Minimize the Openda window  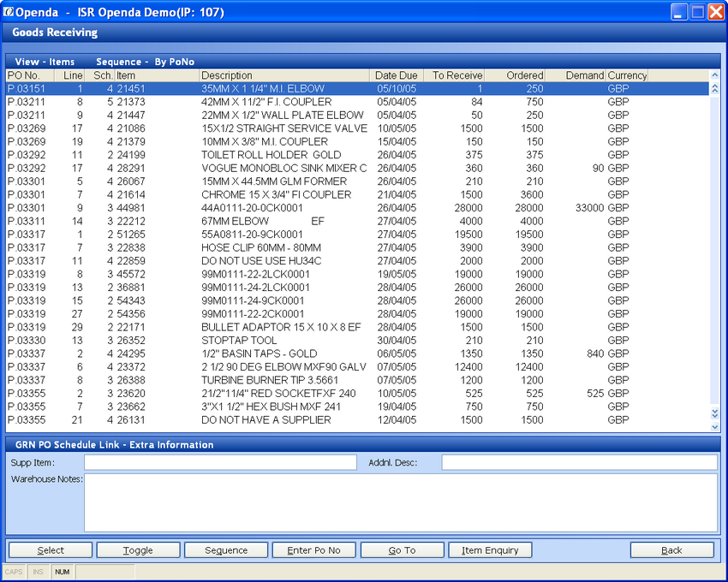point(679,12)
